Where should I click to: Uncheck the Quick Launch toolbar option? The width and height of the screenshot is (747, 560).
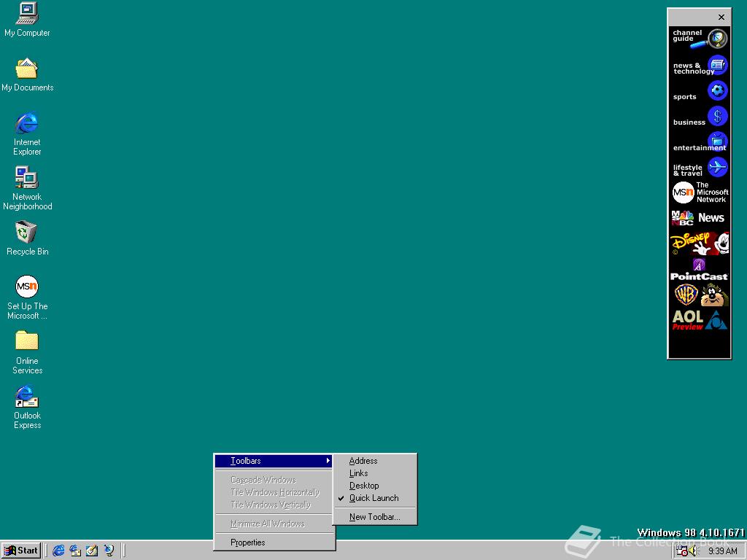[x=374, y=498]
